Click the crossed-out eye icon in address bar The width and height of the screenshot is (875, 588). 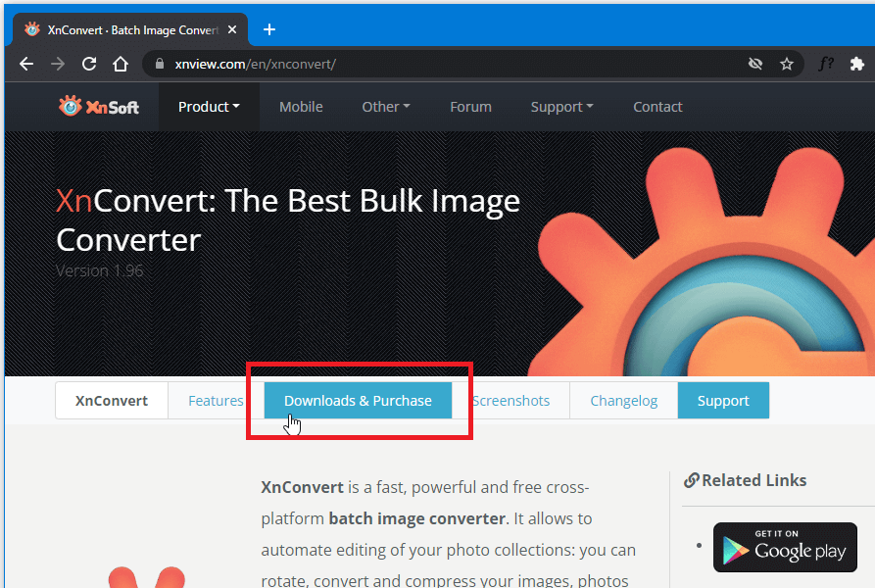point(754,64)
